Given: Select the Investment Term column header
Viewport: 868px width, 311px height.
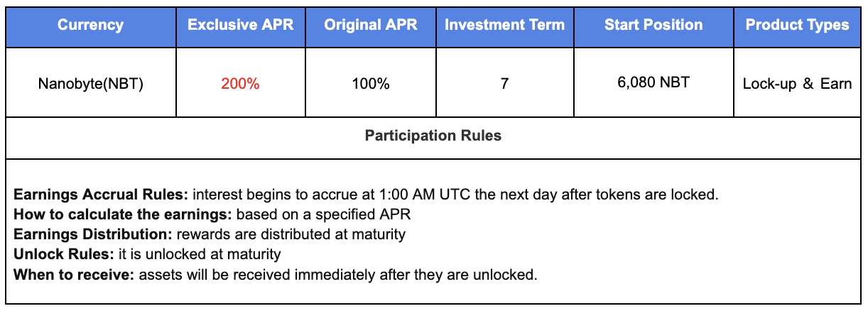Looking at the screenshot, I should 504,25.
